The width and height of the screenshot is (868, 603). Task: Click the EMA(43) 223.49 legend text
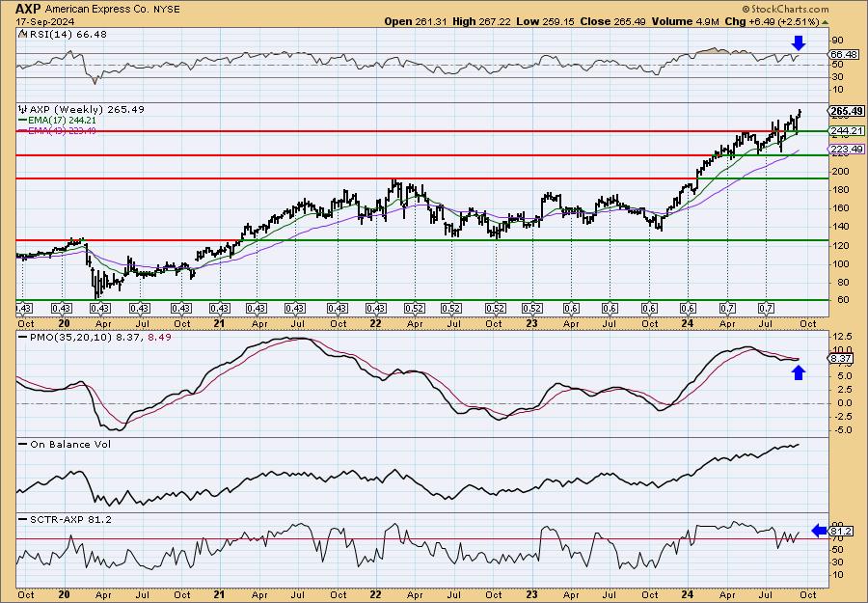63,130
